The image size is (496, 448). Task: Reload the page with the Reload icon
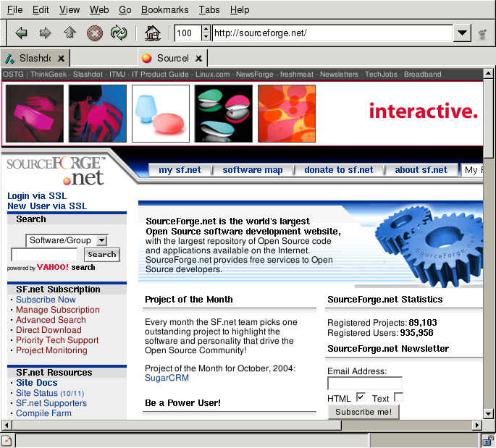[118, 33]
